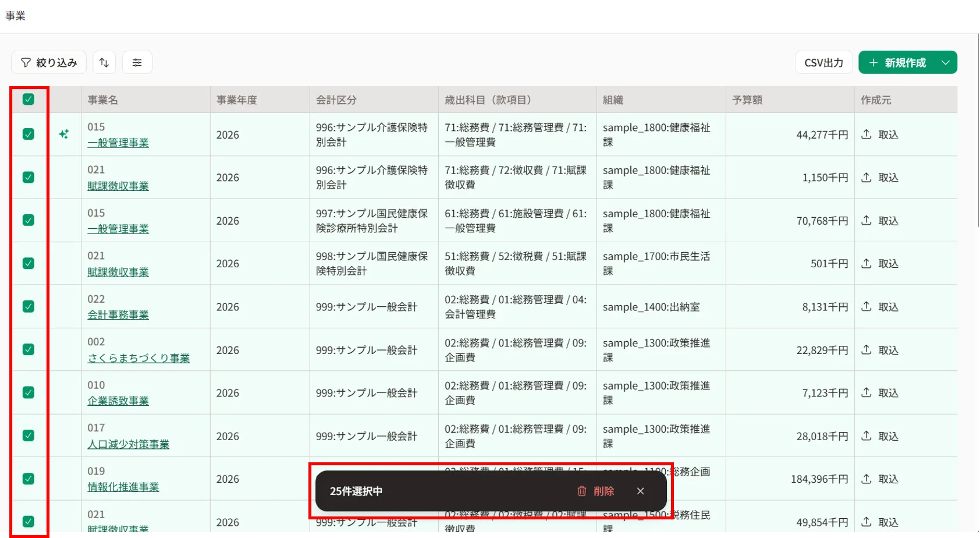Click the 997:サンプル国民健康保険診療所特別会計 cell
Viewport: 980px width, 538px height.
[374, 221]
